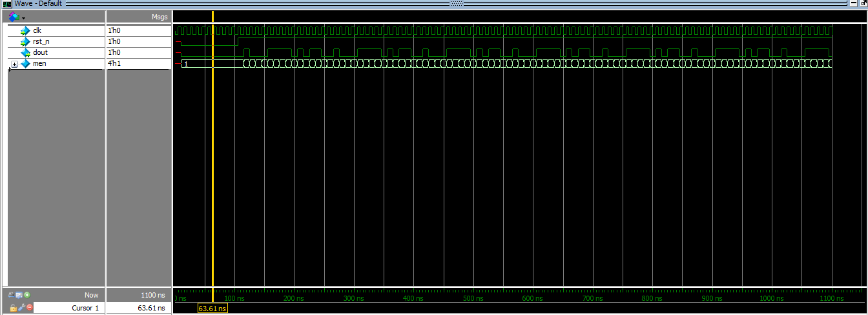Click the Msgs column header
The width and height of the screenshot is (868, 315).
(160, 17)
